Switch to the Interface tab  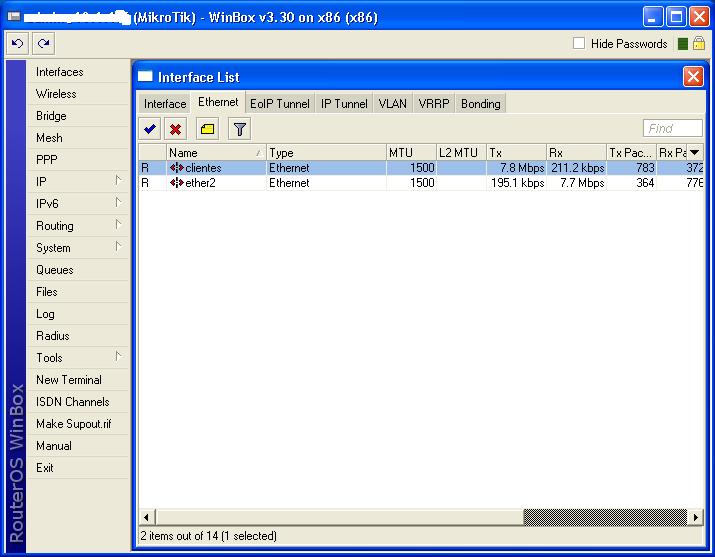165,104
